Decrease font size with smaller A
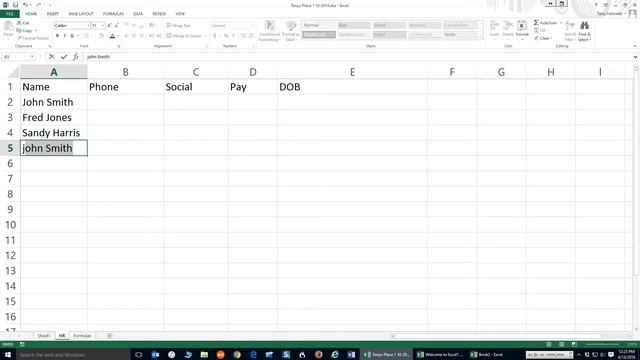This screenshot has width=640, height=360. pos(116,25)
